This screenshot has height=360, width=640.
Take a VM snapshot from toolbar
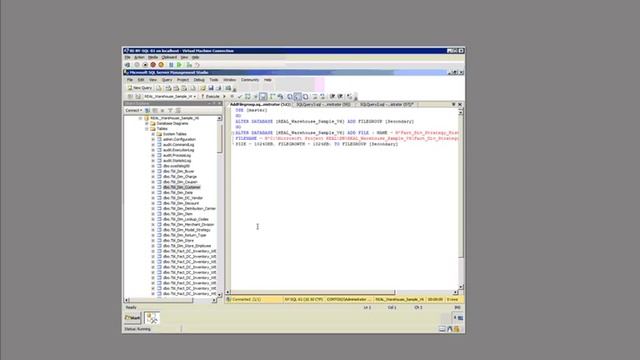189,65
